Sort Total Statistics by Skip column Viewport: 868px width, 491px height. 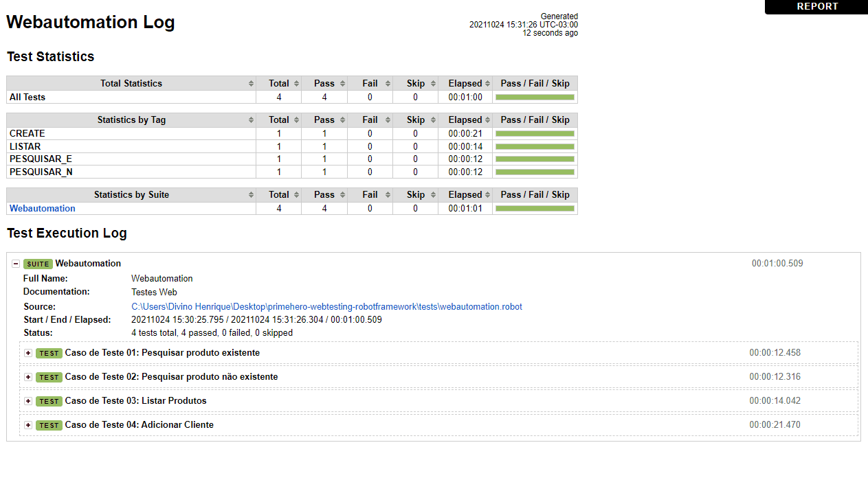(416, 83)
